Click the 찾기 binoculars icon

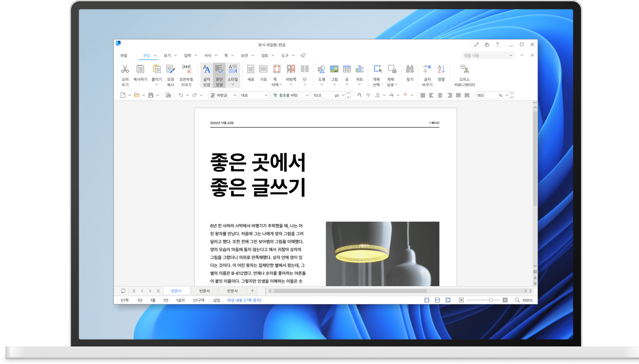410,69
